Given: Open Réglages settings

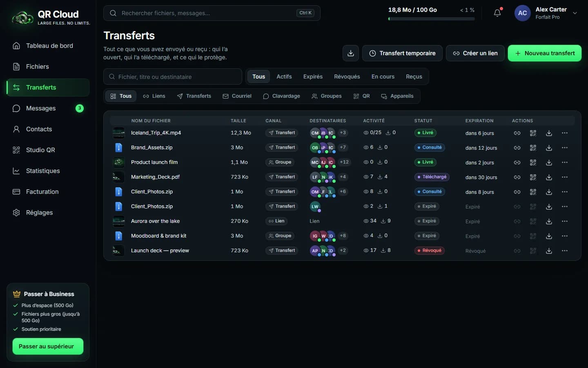Looking at the screenshot, I should click(x=48, y=213).
